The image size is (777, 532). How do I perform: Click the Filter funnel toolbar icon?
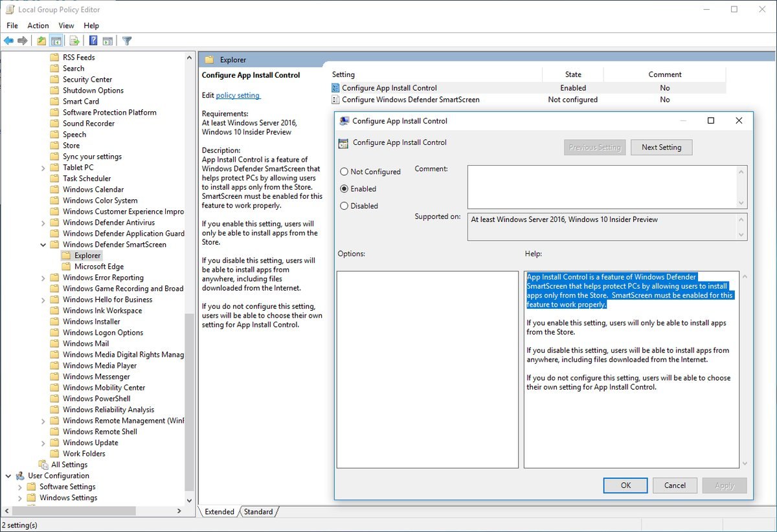pyautogui.click(x=127, y=41)
